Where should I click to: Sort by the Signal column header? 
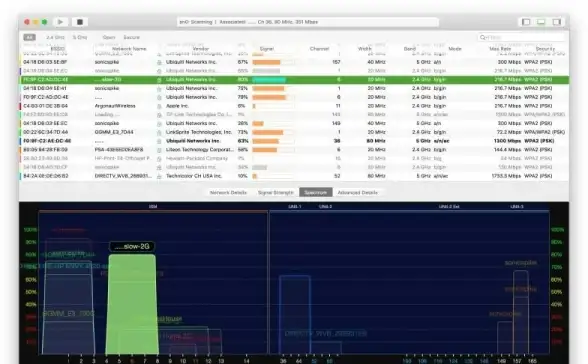click(x=267, y=49)
